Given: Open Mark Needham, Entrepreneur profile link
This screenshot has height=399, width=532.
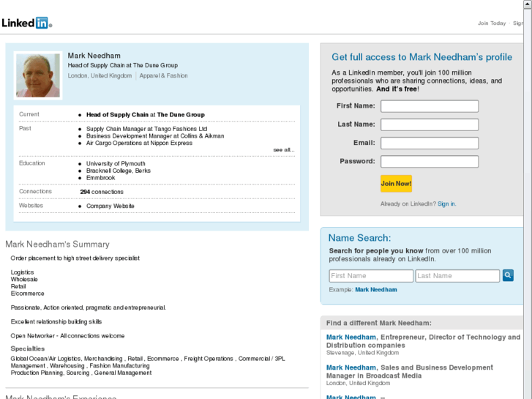Looking at the screenshot, I should pyautogui.click(x=351, y=338).
